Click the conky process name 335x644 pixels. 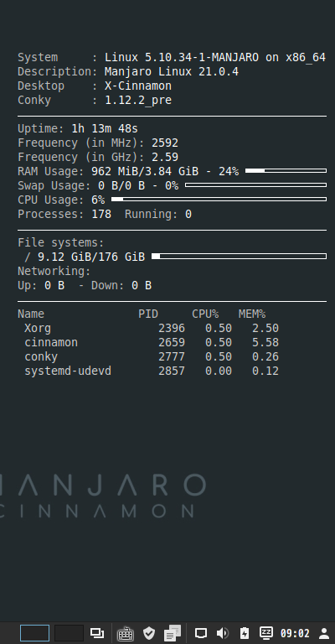[41, 357]
